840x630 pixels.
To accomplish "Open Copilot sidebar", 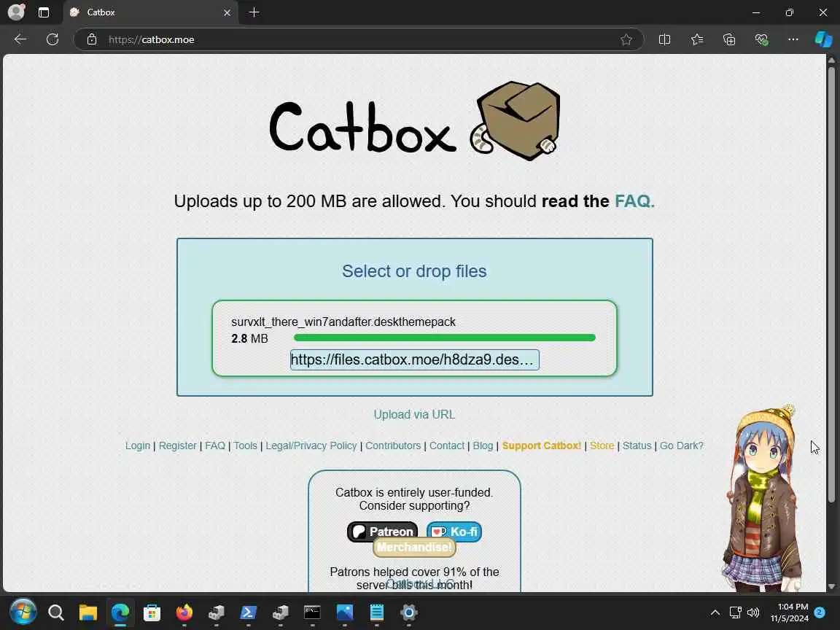I will (823, 39).
